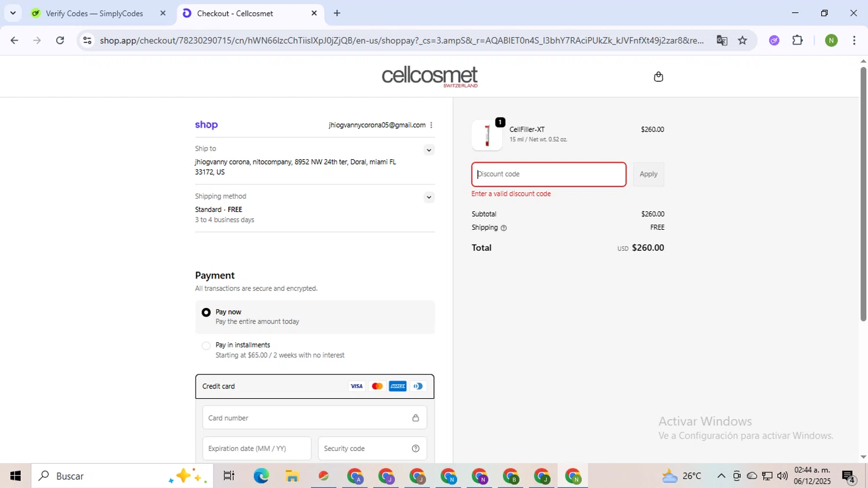868x488 pixels.
Task: Launch Microsoft Edge from the taskbar
Action: coord(261,476)
